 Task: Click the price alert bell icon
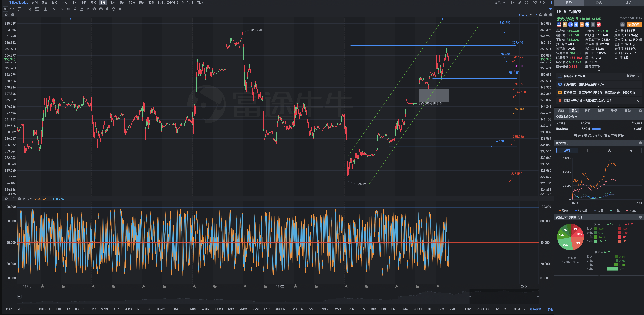point(622,25)
